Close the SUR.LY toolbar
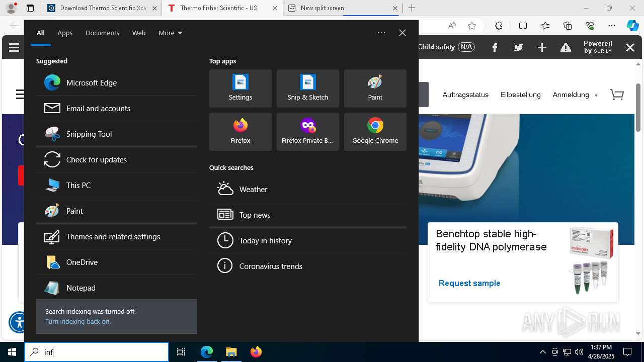The image size is (644, 362). point(630,47)
